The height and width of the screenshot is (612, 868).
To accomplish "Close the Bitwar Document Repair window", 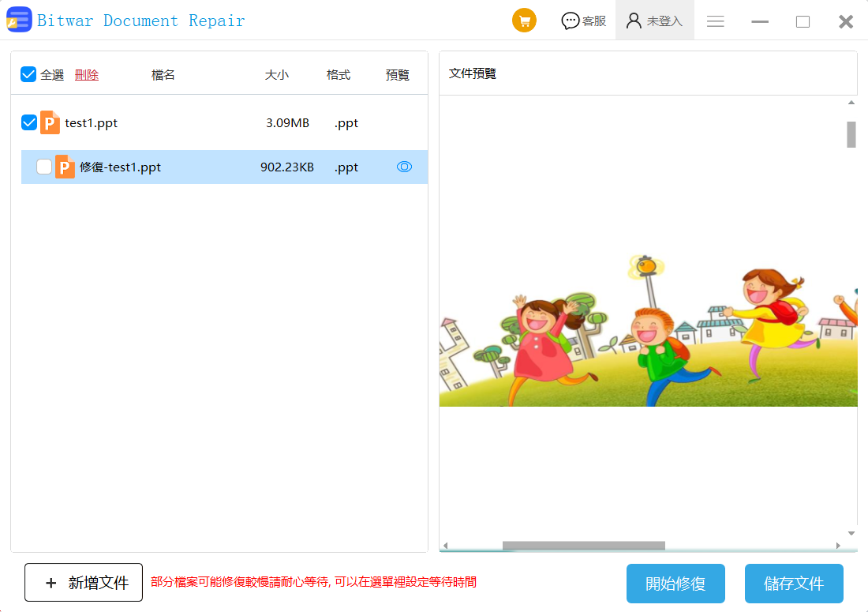I will [846, 21].
